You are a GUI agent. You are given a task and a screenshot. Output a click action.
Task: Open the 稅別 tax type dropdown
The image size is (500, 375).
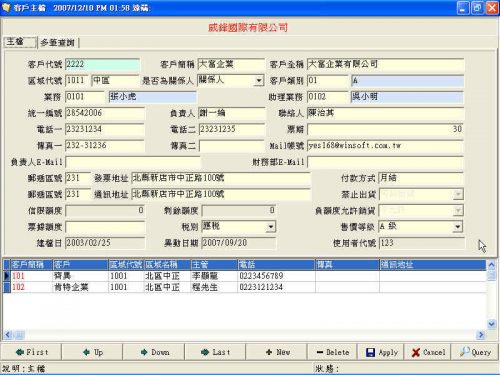[271, 227]
